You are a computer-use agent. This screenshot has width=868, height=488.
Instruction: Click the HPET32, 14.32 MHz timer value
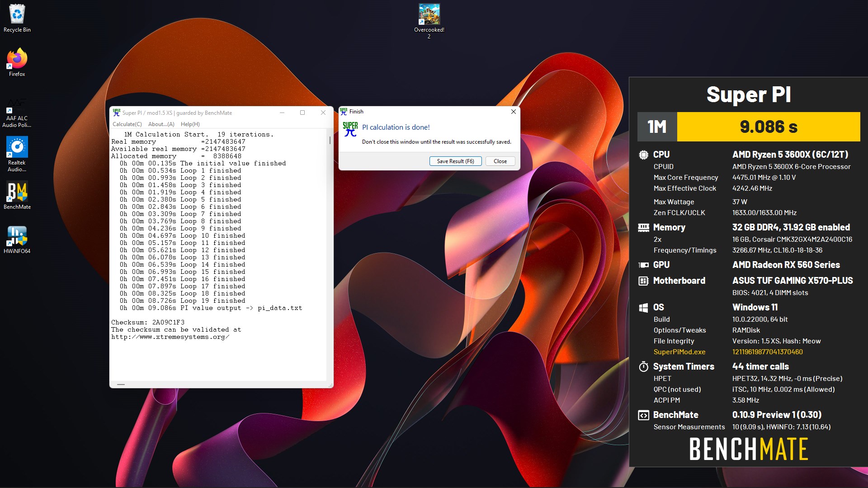787,379
